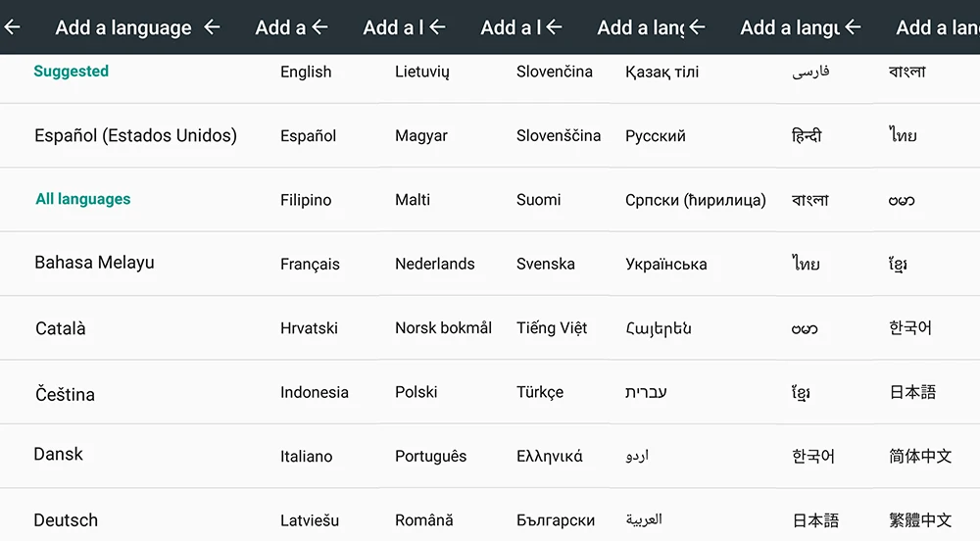980x541 pixels.
Task: Select Português language entry
Action: pos(430,456)
